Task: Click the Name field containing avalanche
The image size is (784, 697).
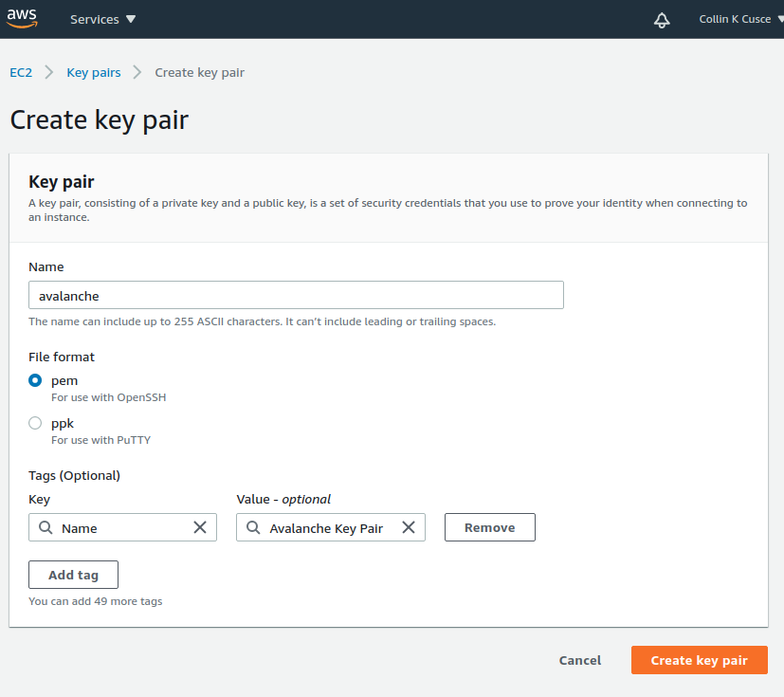Action: click(296, 295)
